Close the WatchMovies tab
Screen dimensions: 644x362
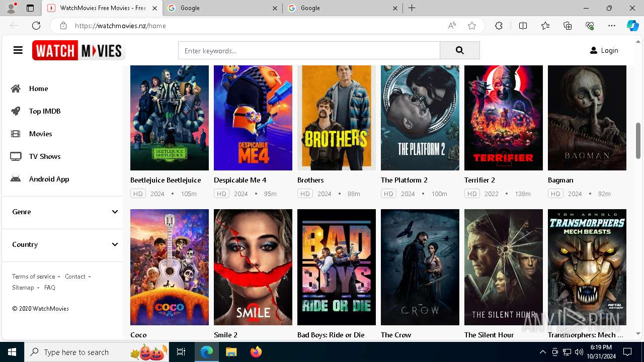coord(154,8)
